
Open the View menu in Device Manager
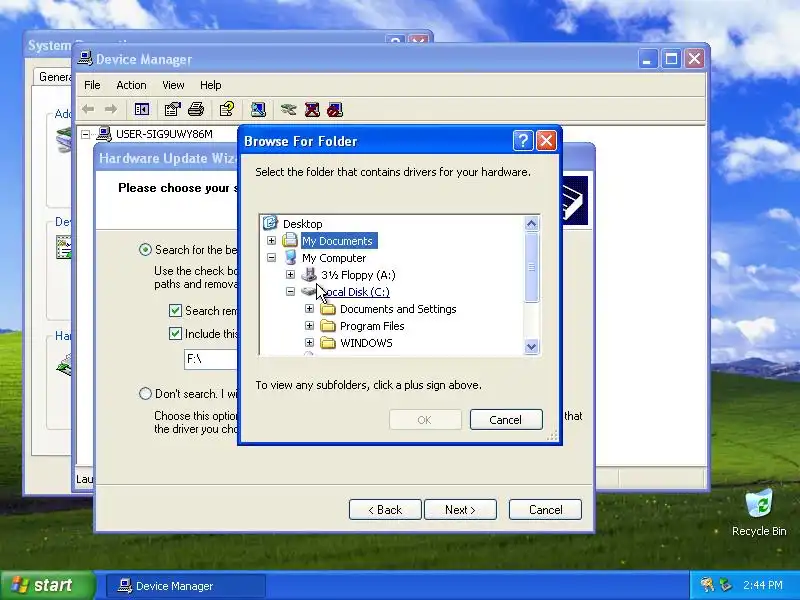point(173,85)
